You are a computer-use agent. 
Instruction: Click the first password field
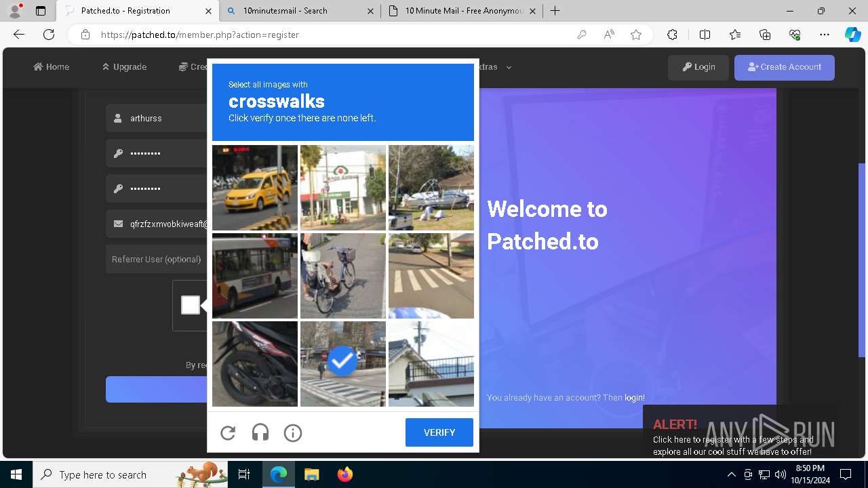click(x=157, y=153)
